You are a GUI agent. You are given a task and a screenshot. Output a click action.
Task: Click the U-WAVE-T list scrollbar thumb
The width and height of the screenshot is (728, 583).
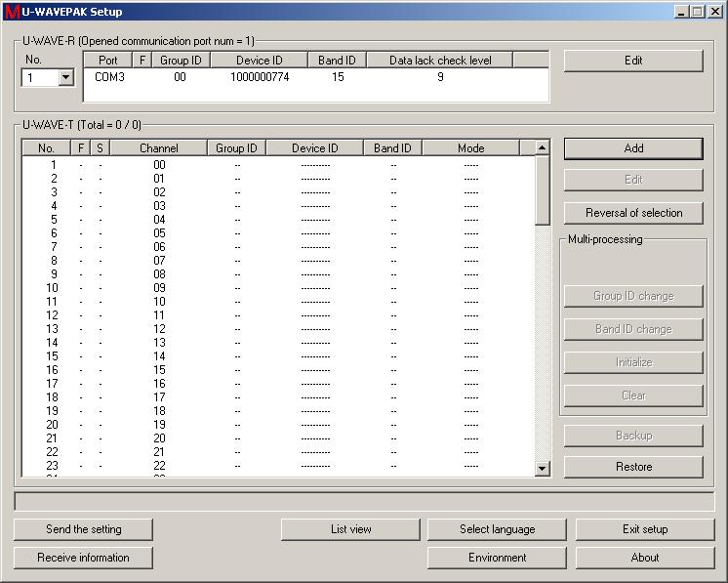pyautogui.click(x=542, y=190)
